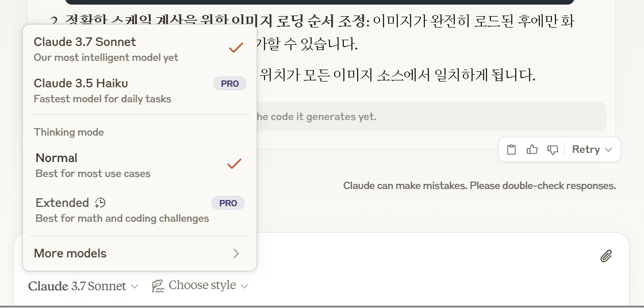Click the PRO badge on Claude 3.5 Haiku
This screenshot has height=308, width=644.
(229, 83)
